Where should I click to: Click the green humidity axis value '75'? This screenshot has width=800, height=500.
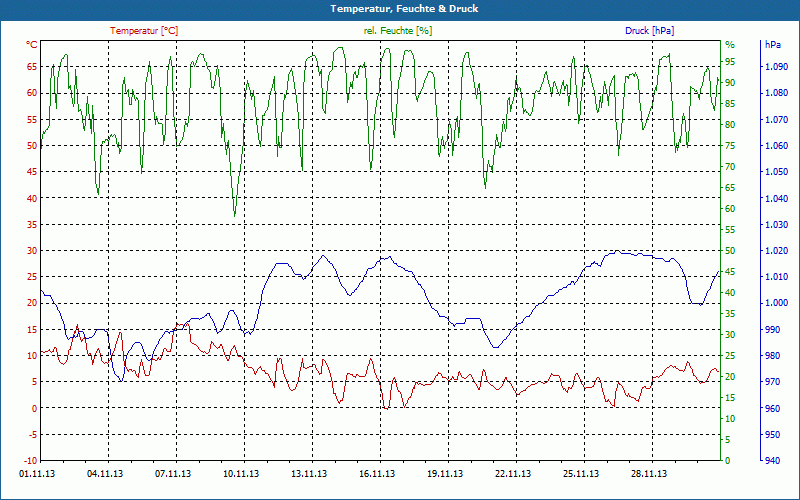click(730, 145)
